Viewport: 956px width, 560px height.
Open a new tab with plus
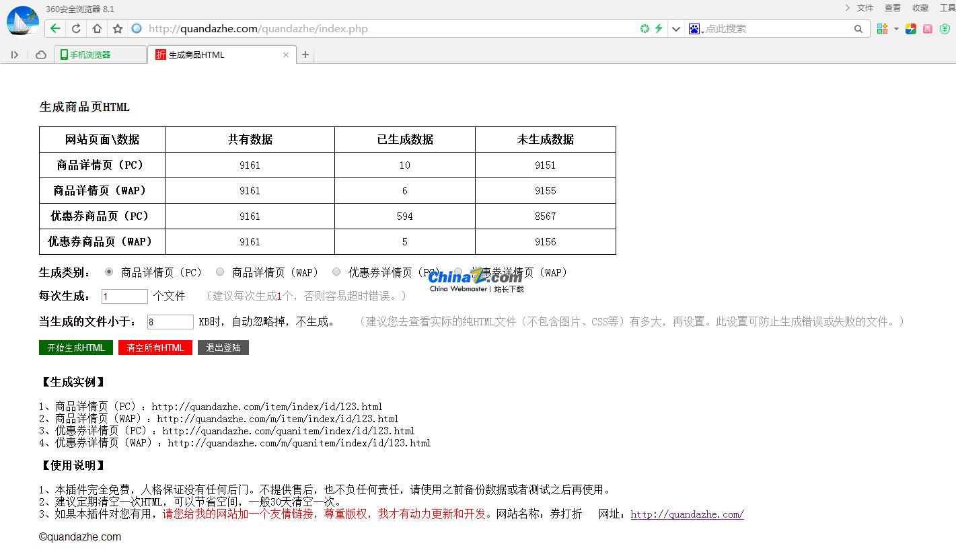coord(305,54)
